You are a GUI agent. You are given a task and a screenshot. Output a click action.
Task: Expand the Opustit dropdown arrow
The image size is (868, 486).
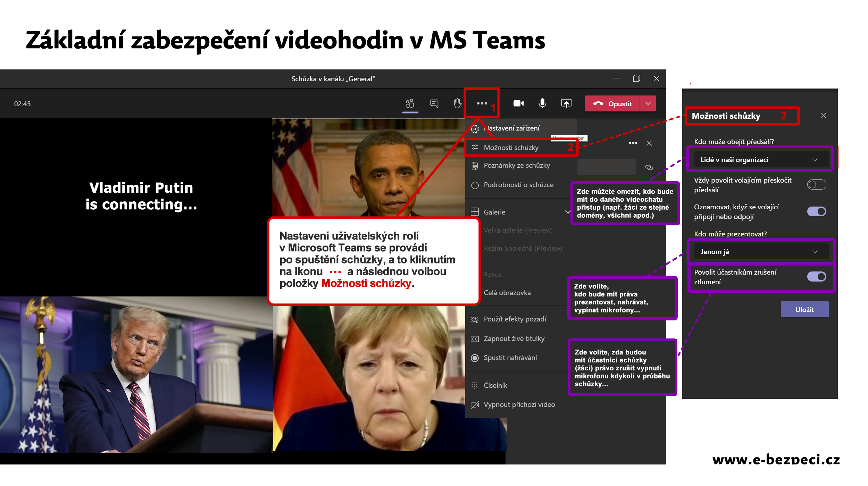pos(648,104)
